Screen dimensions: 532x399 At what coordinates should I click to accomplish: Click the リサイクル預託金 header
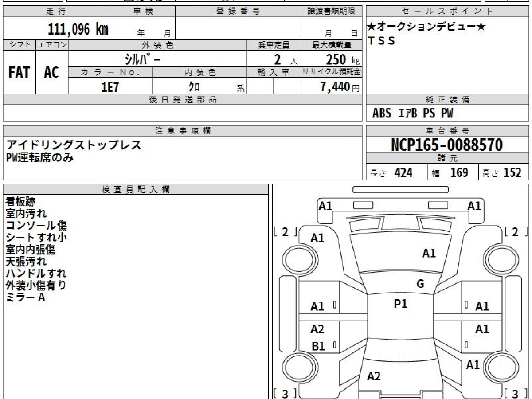point(332,72)
